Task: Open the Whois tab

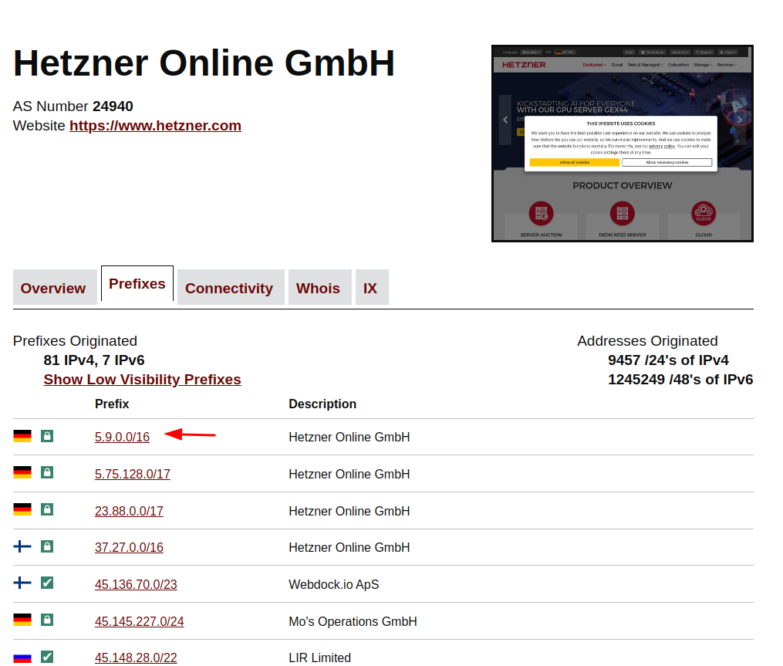Action: coord(320,288)
